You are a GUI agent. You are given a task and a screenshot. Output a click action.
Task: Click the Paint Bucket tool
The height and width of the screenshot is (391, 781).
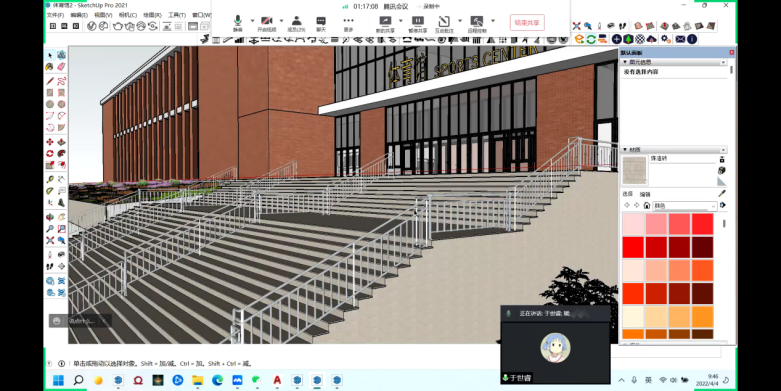click(50, 66)
